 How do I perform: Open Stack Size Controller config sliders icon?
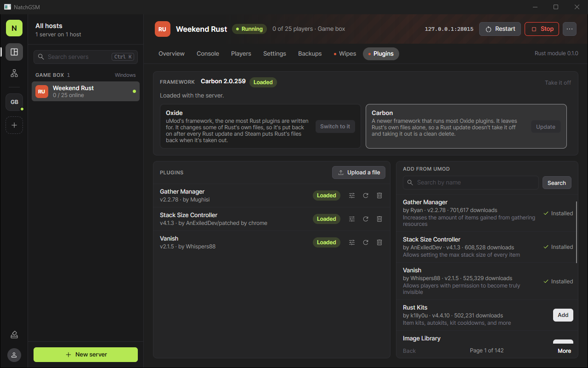click(352, 219)
